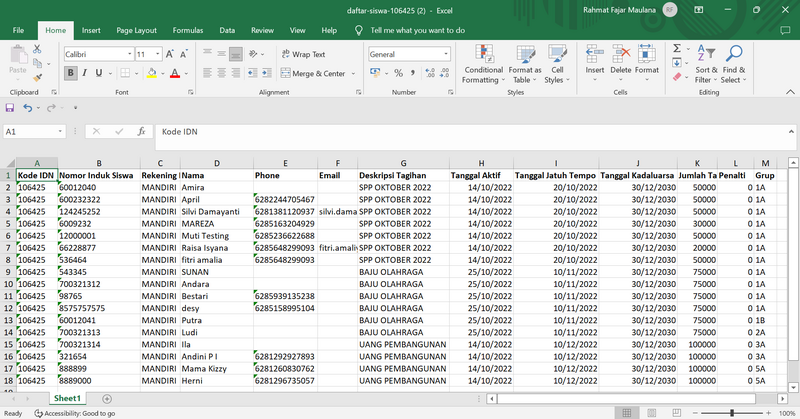Adjust the zoom slider handle
This screenshot has width=800, height=419.
click(x=732, y=413)
